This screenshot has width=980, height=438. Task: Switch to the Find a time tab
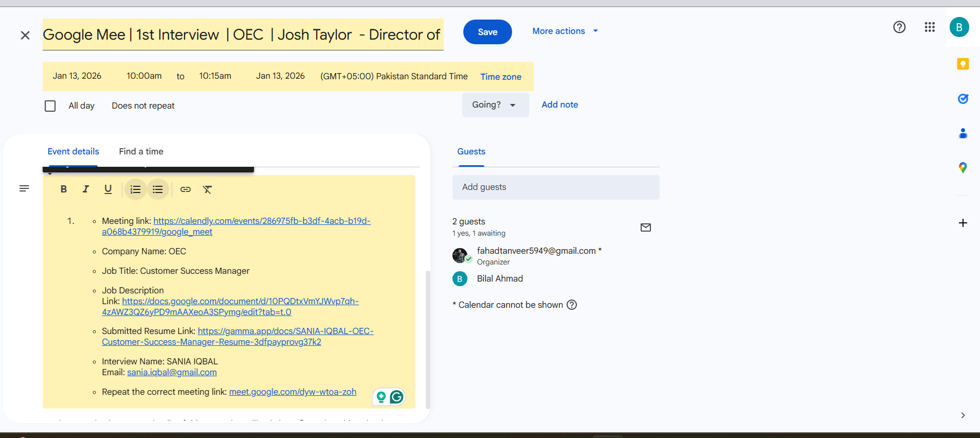pos(141,151)
